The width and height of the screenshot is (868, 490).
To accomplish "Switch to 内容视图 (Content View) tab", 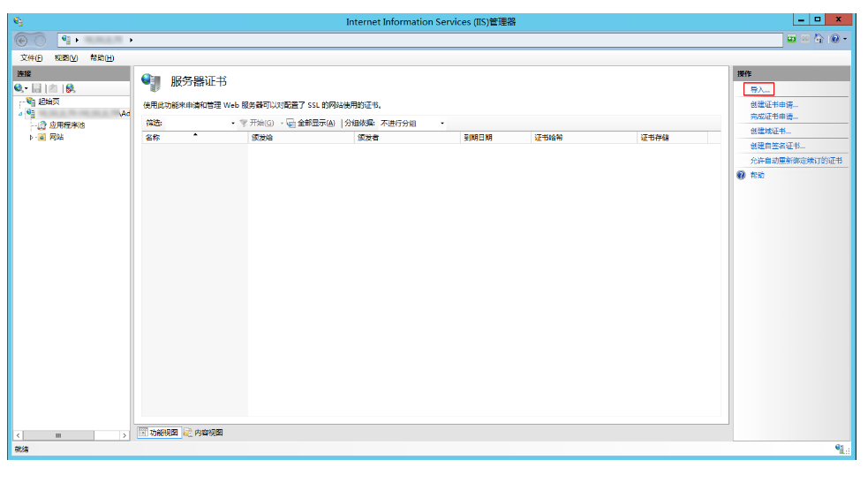I will (204, 433).
